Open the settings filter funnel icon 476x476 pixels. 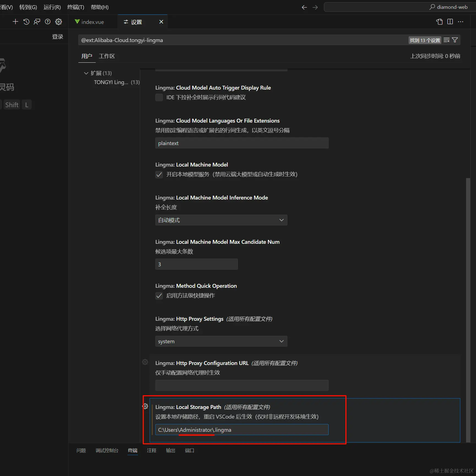(455, 40)
